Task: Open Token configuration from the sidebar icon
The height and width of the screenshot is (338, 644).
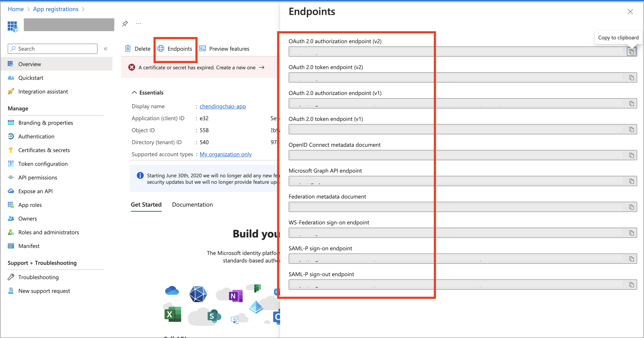Action: (x=10, y=164)
